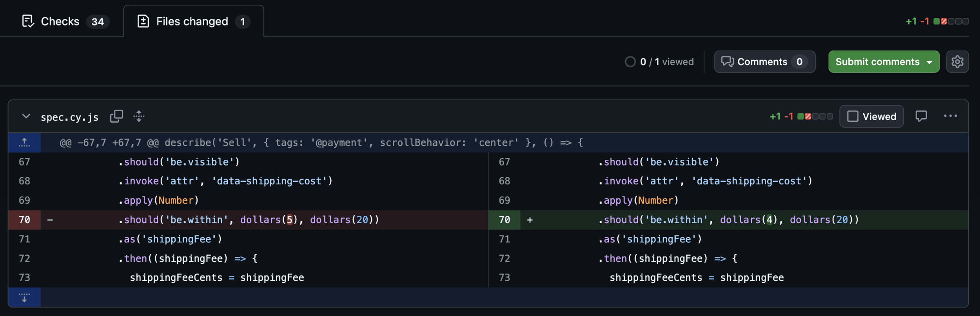This screenshot has height=316, width=980.
Task: Click right line 67 .should('be.visible') code
Action: tap(659, 162)
